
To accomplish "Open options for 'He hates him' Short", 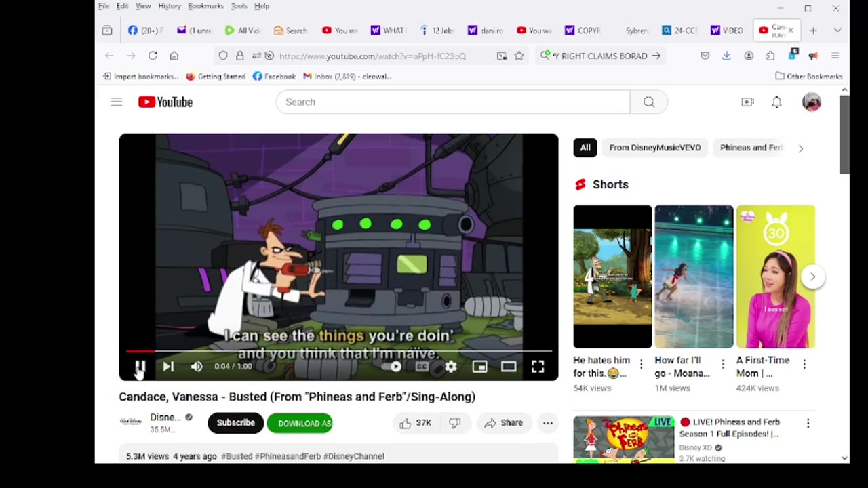I will [x=642, y=364].
